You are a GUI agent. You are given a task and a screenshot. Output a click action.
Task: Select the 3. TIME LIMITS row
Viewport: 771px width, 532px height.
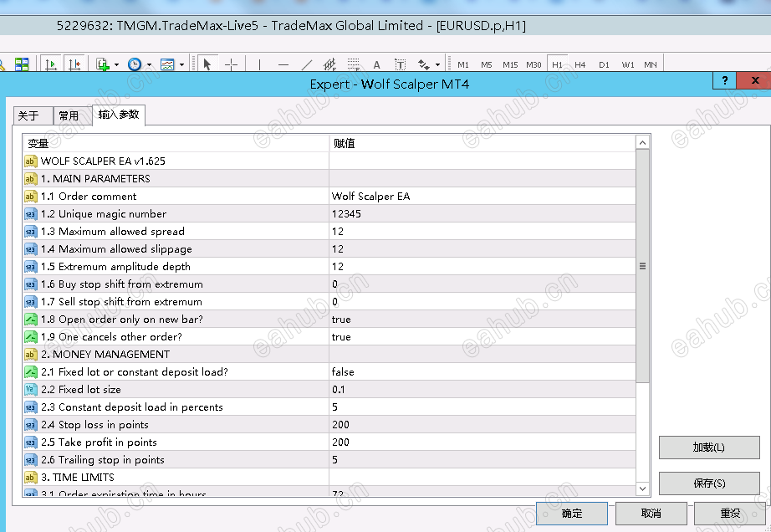point(329,478)
